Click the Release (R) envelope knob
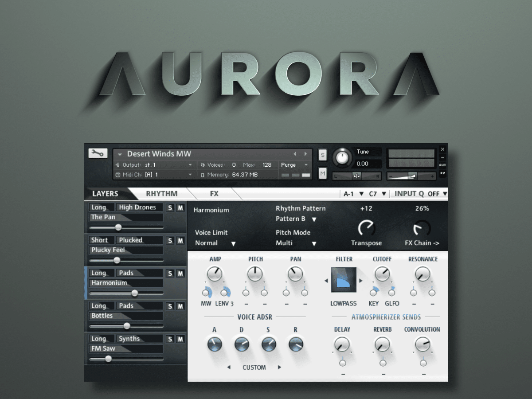532x399 pixels. tap(296, 344)
